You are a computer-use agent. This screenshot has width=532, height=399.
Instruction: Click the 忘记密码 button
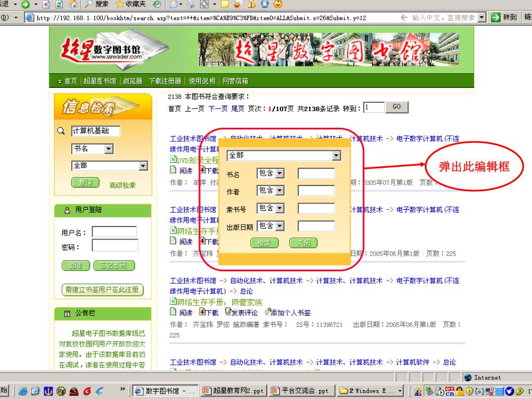(114, 265)
